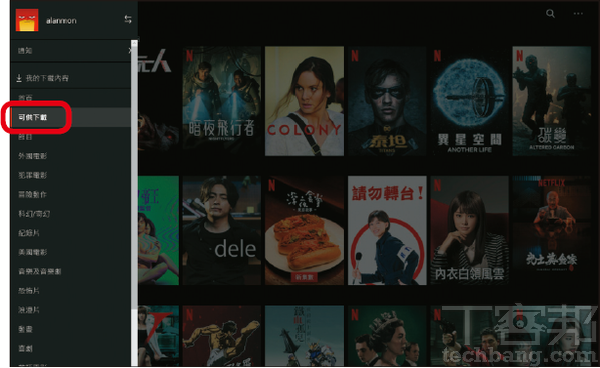Click the switch-profile arrows icon

coord(128,19)
